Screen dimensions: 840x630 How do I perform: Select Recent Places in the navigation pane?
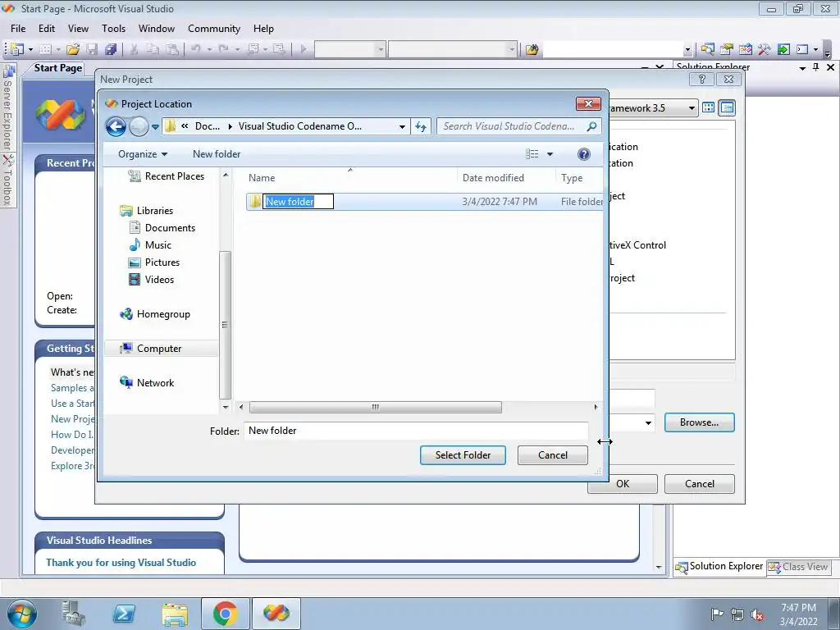coord(174,176)
